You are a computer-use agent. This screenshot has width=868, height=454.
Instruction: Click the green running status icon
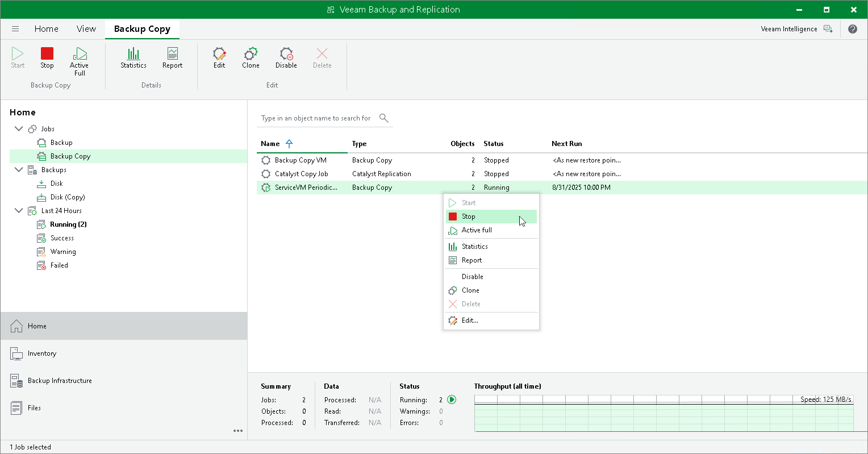(452, 399)
